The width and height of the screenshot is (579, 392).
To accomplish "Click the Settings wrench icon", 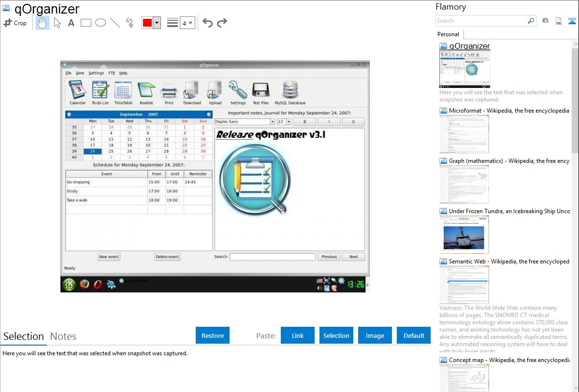I will point(238,93).
